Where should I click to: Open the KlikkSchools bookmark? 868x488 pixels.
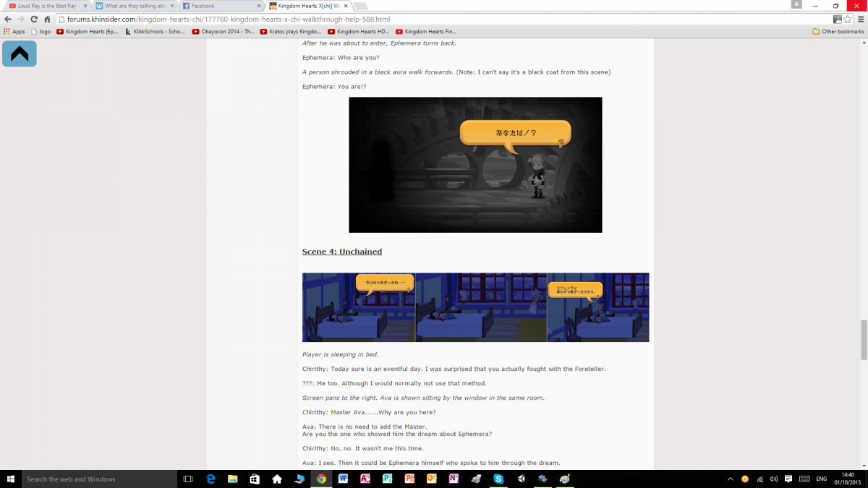point(155,32)
